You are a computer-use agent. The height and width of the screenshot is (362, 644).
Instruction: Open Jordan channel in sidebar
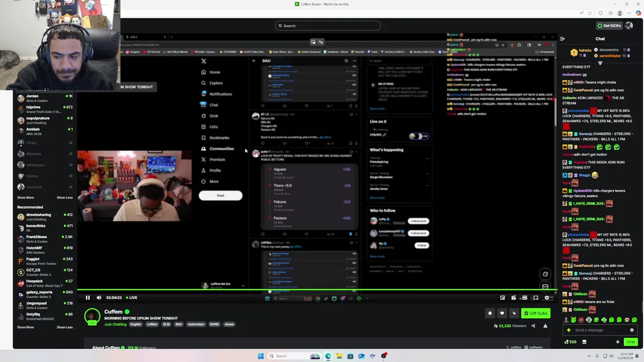coord(45,98)
